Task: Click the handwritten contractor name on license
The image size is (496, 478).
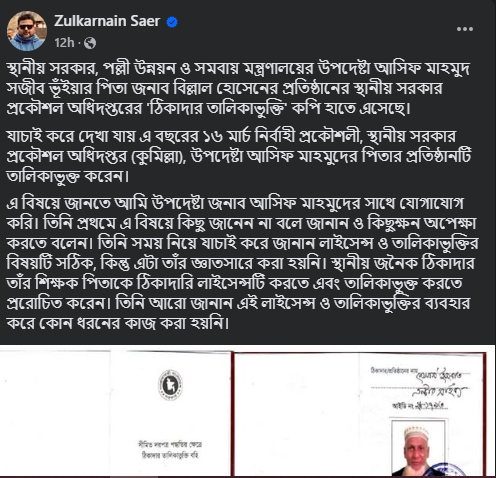Action: [441, 383]
